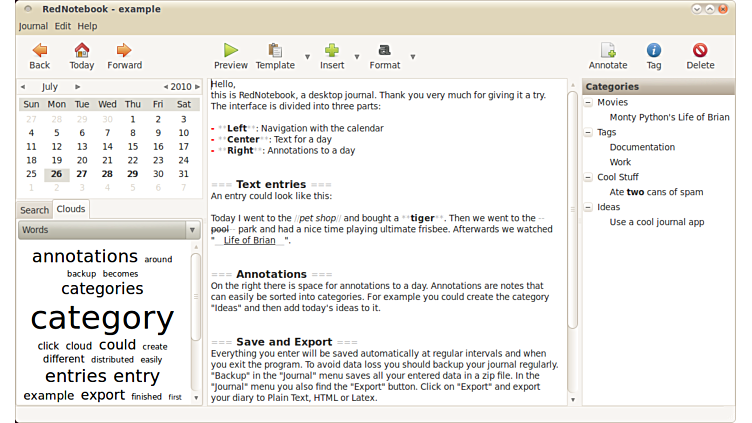The image size is (752, 423).
Task: Click the Insert green plus icon
Action: 332,50
